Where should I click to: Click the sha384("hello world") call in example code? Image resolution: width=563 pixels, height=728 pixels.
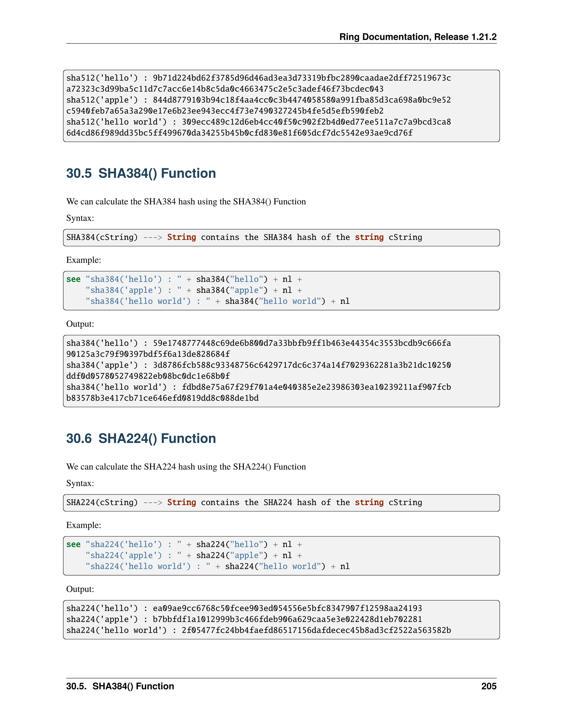click(275, 301)
